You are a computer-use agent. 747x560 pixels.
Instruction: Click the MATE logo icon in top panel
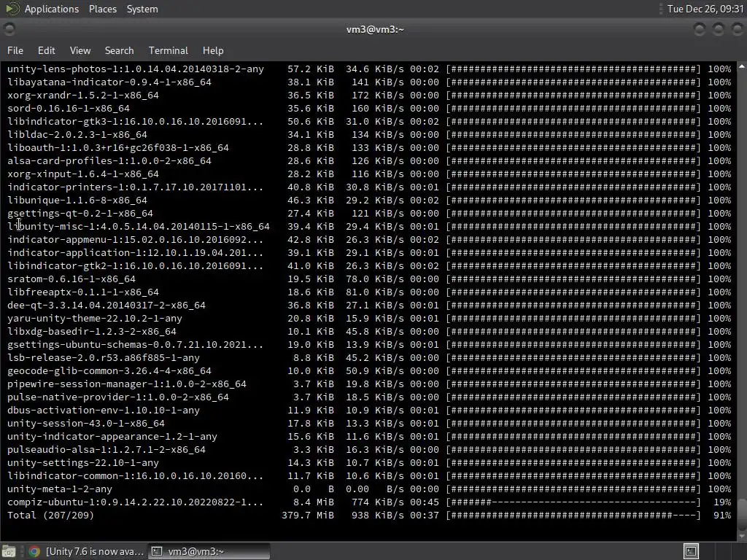click(x=12, y=9)
